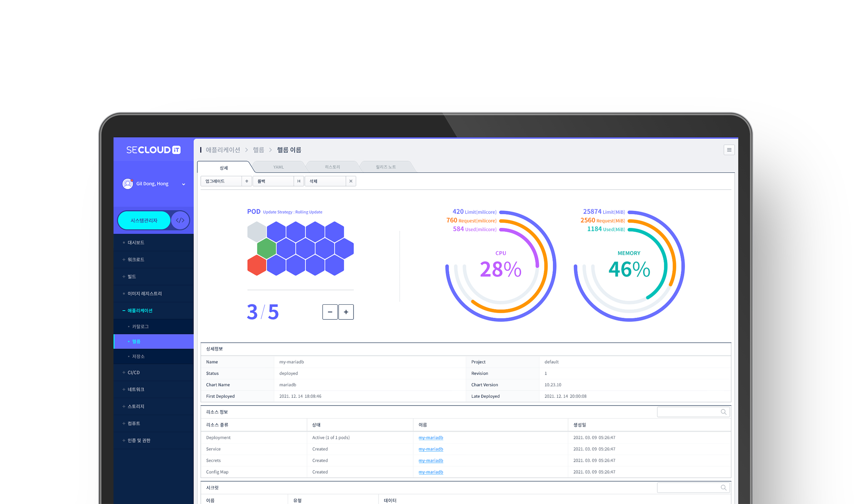Expand the 워크로드 sidebar menu
The image size is (854, 504).
click(136, 260)
